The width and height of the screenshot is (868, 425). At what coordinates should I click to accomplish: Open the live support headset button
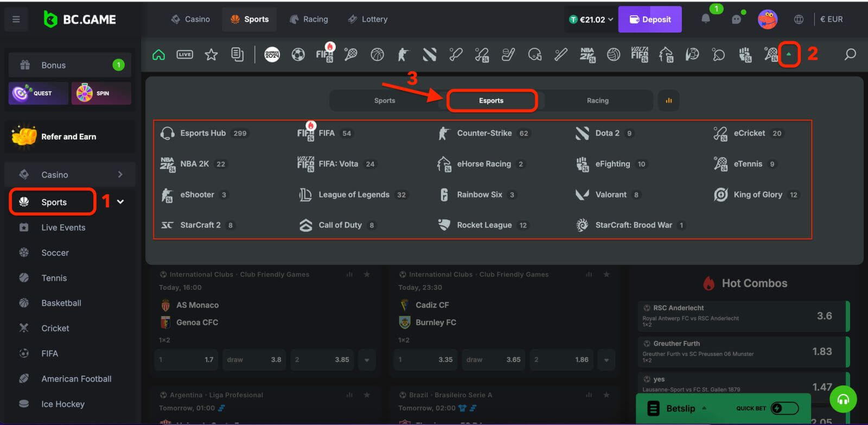pos(843,400)
